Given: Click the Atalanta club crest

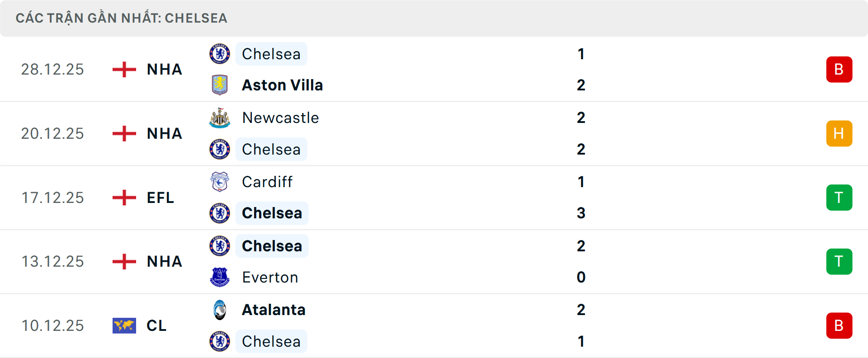Looking at the screenshot, I should tap(220, 310).
